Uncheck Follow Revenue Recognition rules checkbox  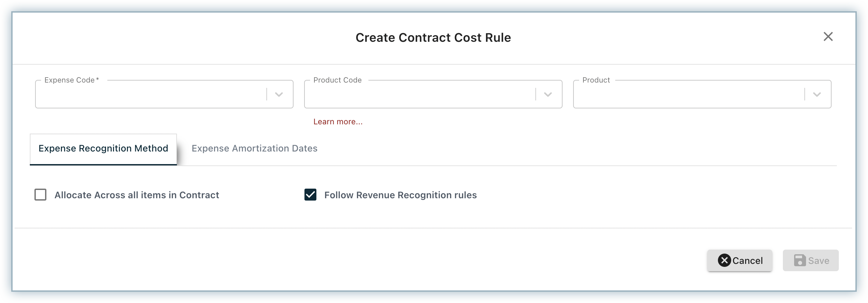point(310,195)
